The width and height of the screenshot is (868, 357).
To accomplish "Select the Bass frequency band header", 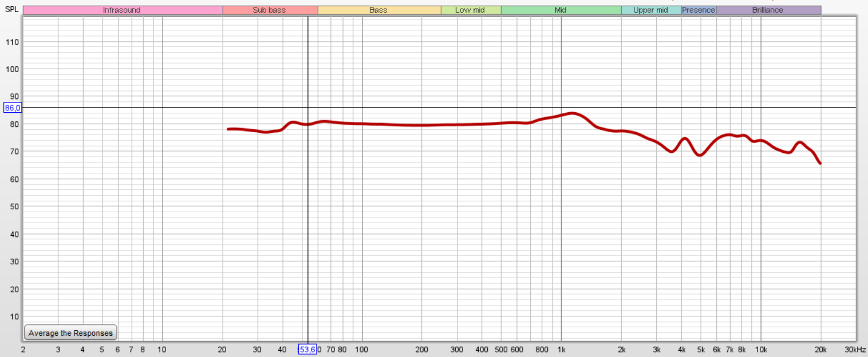I will [378, 10].
